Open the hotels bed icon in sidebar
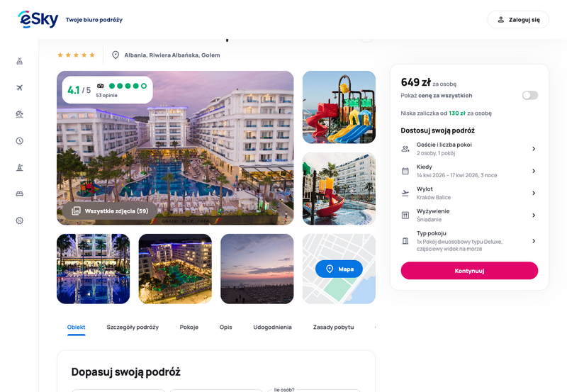 pyautogui.click(x=20, y=194)
